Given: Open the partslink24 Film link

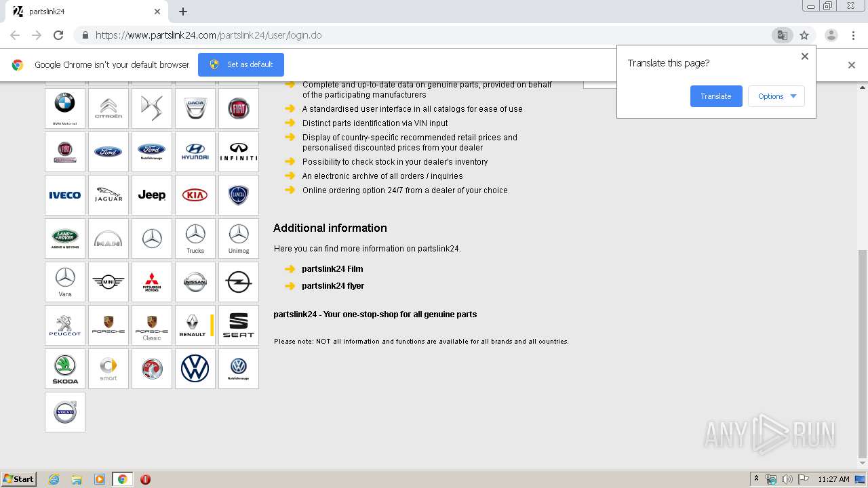Looking at the screenshot, I should [x=332, y=269].
